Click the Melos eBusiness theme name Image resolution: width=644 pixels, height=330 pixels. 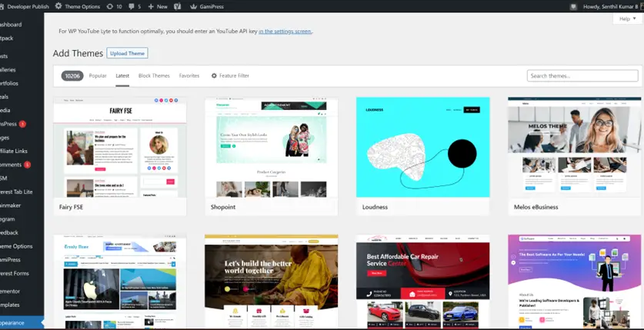(536, 207)
